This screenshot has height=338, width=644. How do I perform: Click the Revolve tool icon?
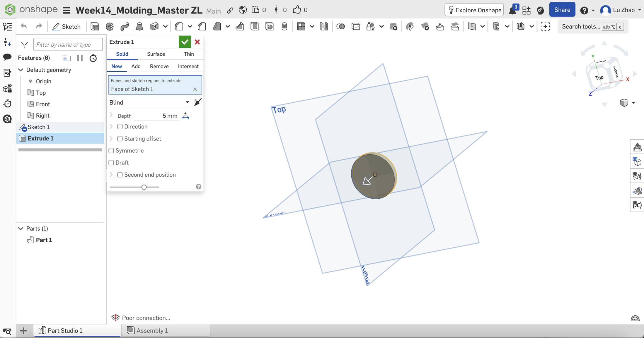tap(110, 27)
